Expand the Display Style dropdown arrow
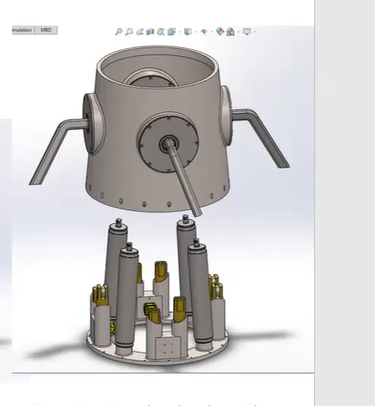 pyautogui.click(x=196, y=32)
